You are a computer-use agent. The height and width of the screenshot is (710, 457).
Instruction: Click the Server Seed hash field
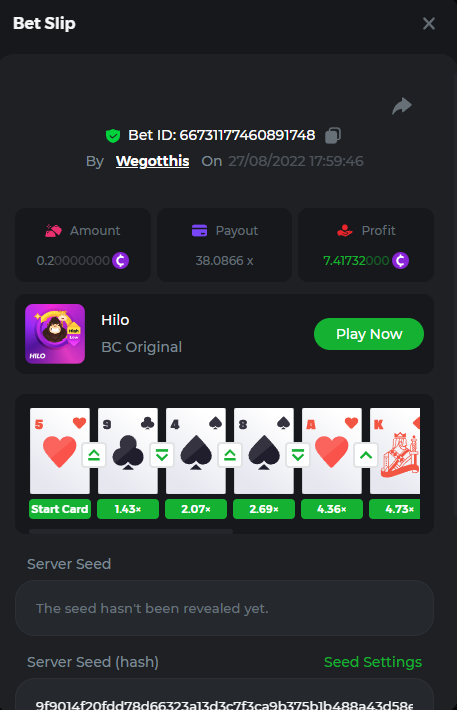(x=224, y=695)
